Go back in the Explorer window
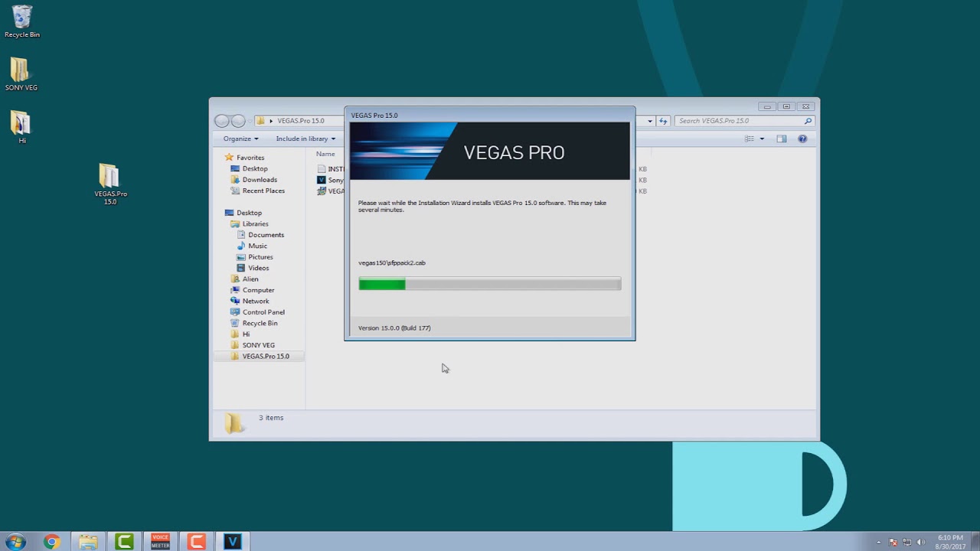The width and height of the screenshot is (980, 551). click(x=221, y=120)
